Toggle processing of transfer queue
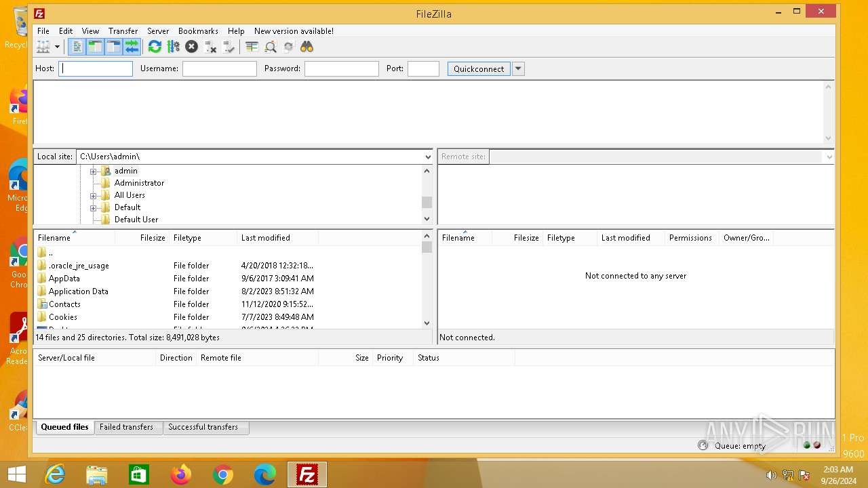 coord(173,47)
